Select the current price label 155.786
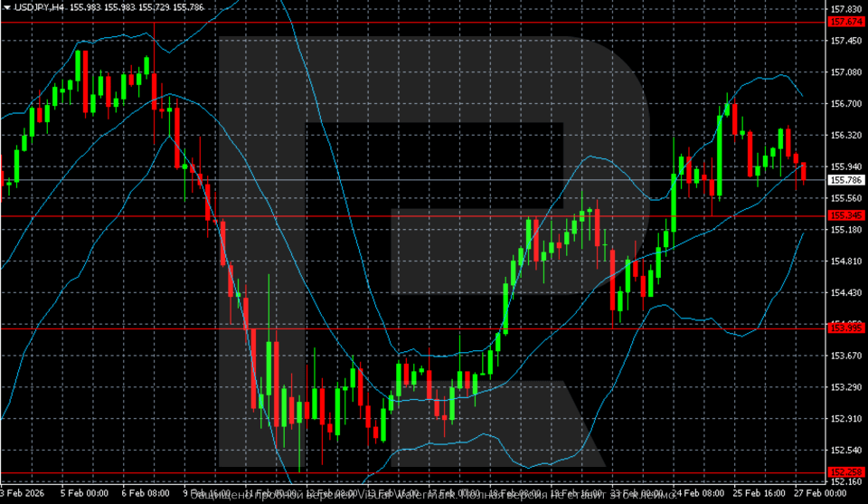Image resolution: width=868 pixels, height=504 pixels. coord(847,181)
